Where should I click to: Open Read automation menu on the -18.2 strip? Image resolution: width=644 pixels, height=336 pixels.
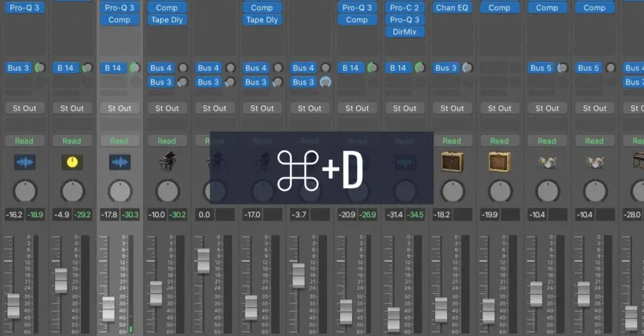[x=452, y=141]
